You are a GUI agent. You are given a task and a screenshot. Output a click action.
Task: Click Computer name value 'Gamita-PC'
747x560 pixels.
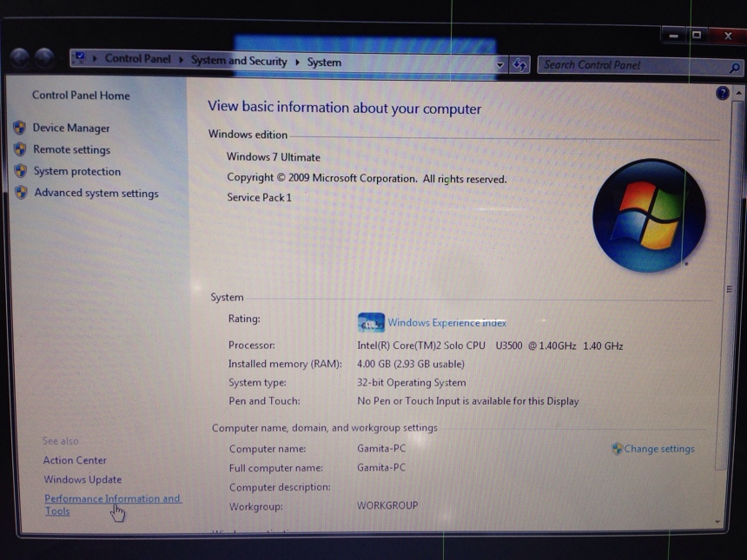pyautogui.click(x=381, y=449)
